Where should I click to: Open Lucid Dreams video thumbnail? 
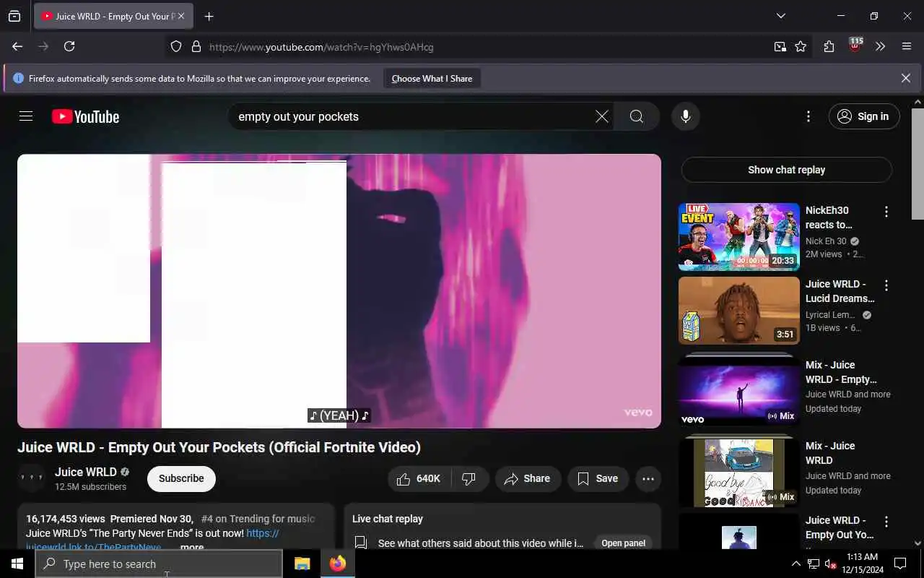(739, 311)
